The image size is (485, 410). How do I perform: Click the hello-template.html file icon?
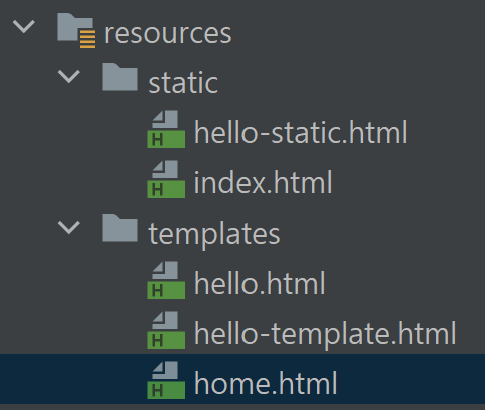coord(166,330)
